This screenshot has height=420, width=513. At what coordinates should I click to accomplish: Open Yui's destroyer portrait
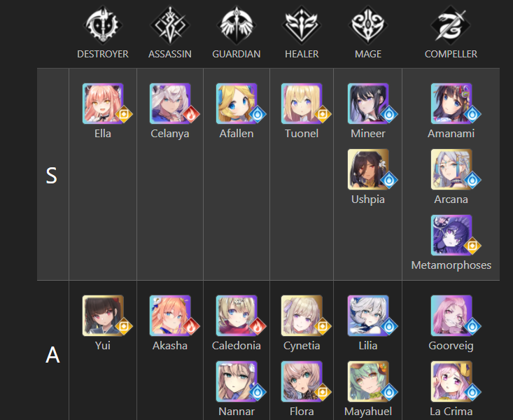(x=103, y=316)
